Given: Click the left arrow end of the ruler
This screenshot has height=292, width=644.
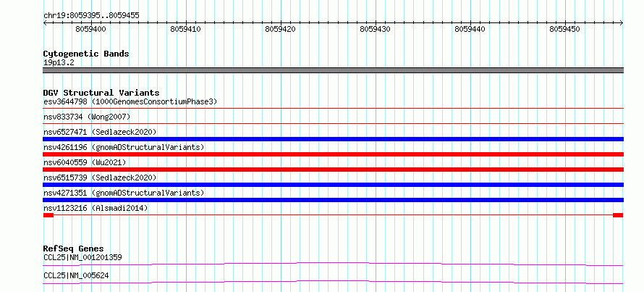Looking at the screenshot, I should (x=45, y=23).
